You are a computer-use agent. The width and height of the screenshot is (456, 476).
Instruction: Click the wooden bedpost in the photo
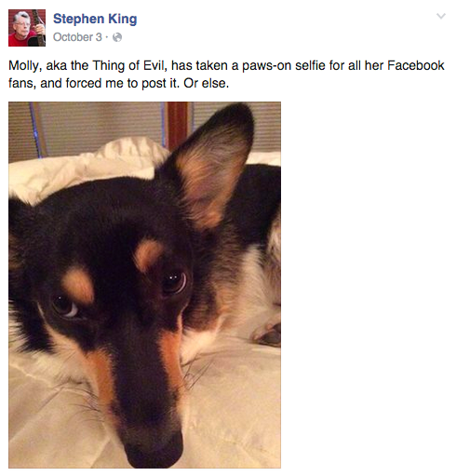(178, 126)
